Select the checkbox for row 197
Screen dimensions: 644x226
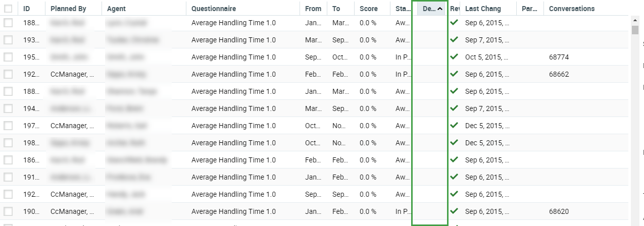coord(8,126)
